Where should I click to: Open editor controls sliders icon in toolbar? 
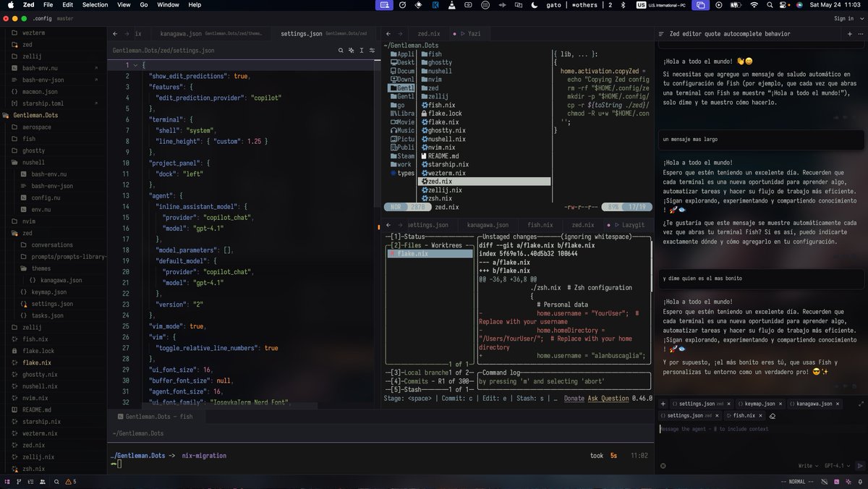click(x=372, y=51)
